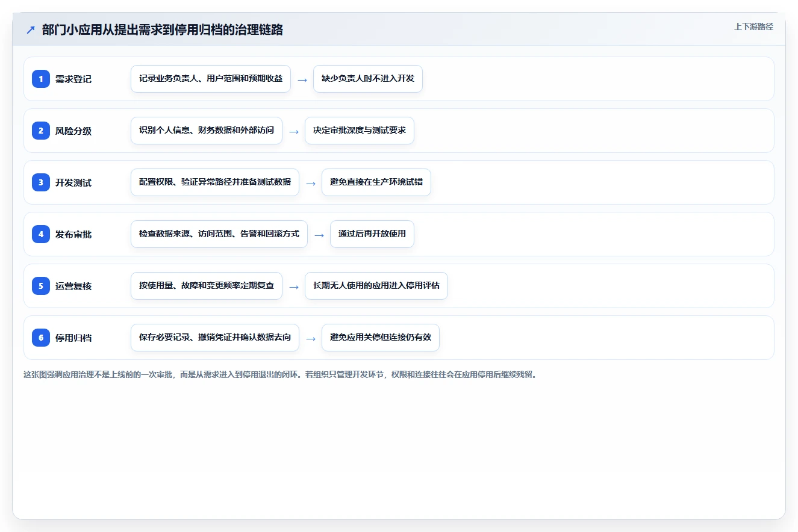Click the 停用归档 step label
The width and height of the screenshot is (798, 532).
pos(73,338)
